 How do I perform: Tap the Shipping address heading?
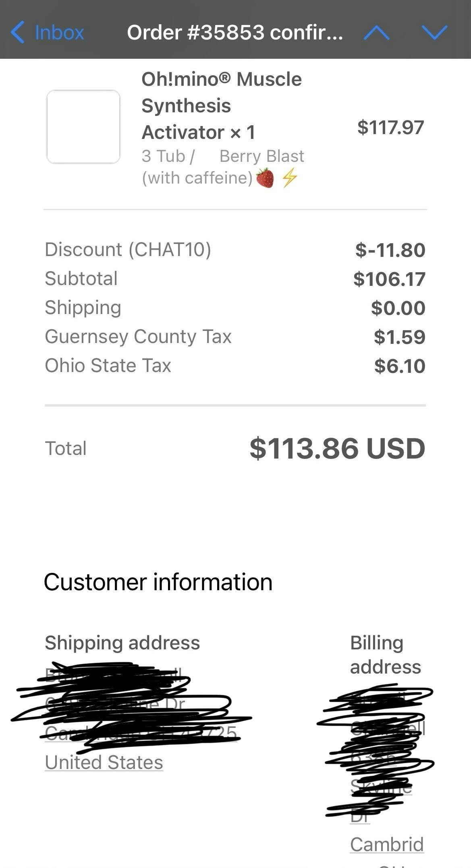122,643
